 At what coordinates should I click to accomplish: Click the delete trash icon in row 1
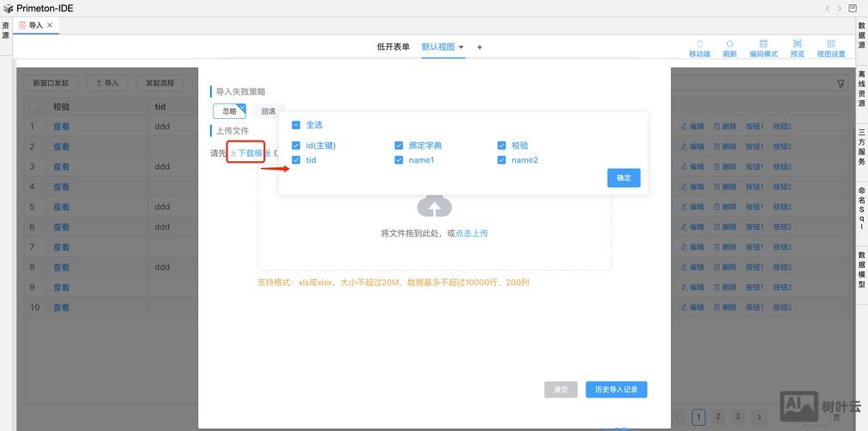pyautogui.click(x=716, y=127)
